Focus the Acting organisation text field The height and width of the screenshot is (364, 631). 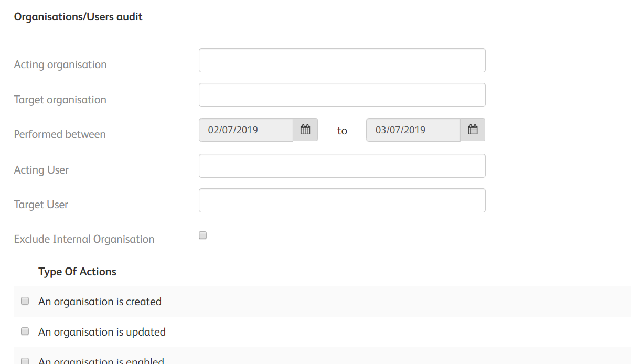click(342, 60)
